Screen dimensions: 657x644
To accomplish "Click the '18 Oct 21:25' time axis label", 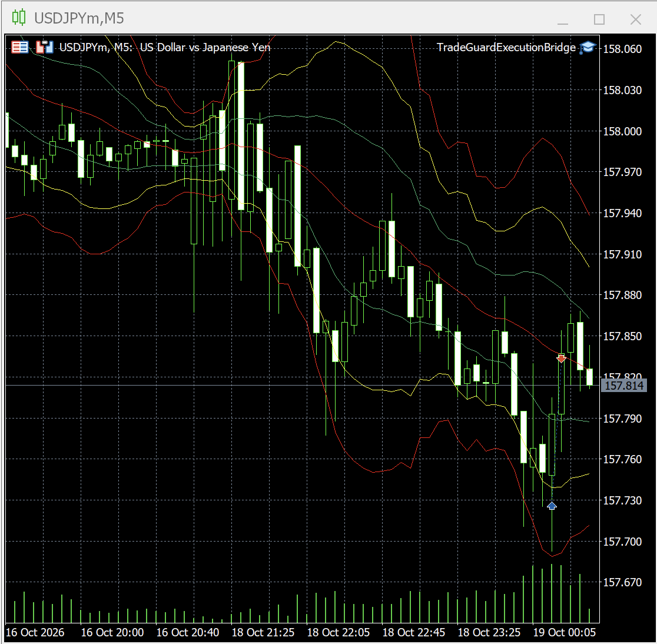I will pyautogui.click(x=263, y=632).
